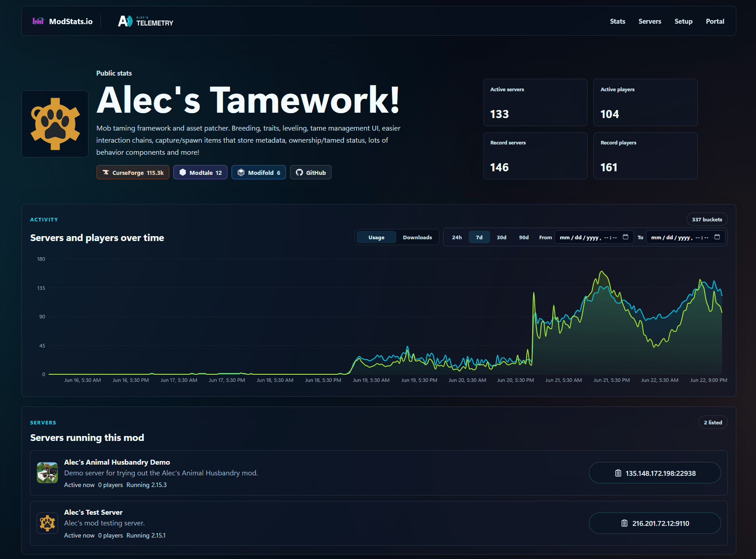Click the 'Jun 16, 5:30 AM' axis label

(x=83, y=380)
